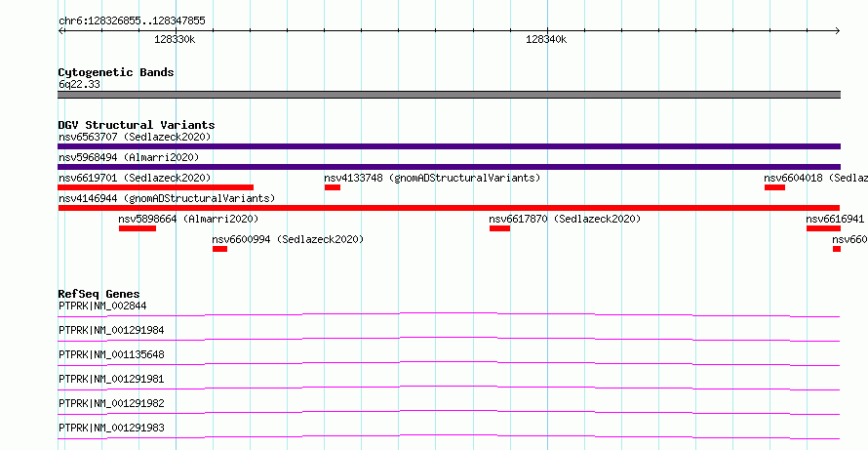Select the red bar under nsv6619701
The width and height of the screenshot is (868, 450).
click(155, 187)
